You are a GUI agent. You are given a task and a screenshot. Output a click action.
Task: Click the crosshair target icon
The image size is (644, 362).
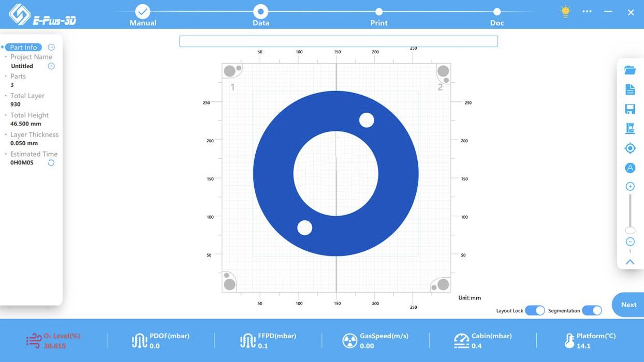click(x=630, y=148)
